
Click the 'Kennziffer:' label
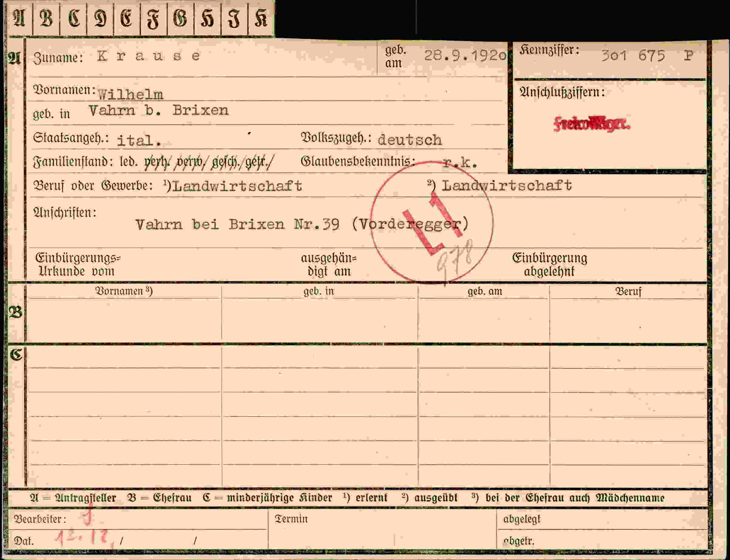pyautogui.click(x=549, y=50)
